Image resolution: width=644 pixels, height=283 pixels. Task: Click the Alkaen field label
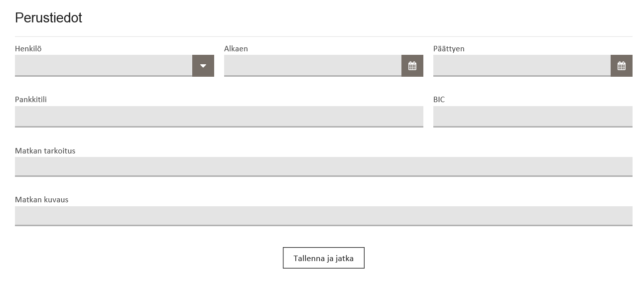click(x=236, y=49)
